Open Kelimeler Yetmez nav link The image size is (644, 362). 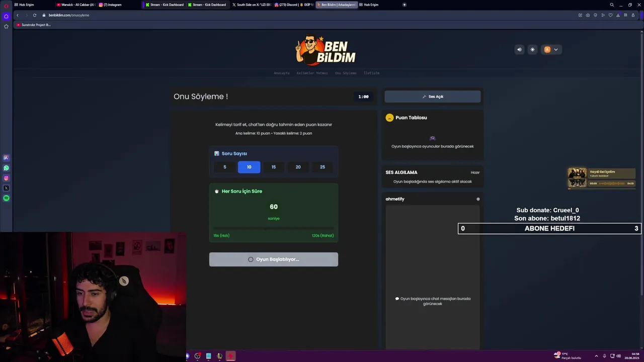[312, 73]
